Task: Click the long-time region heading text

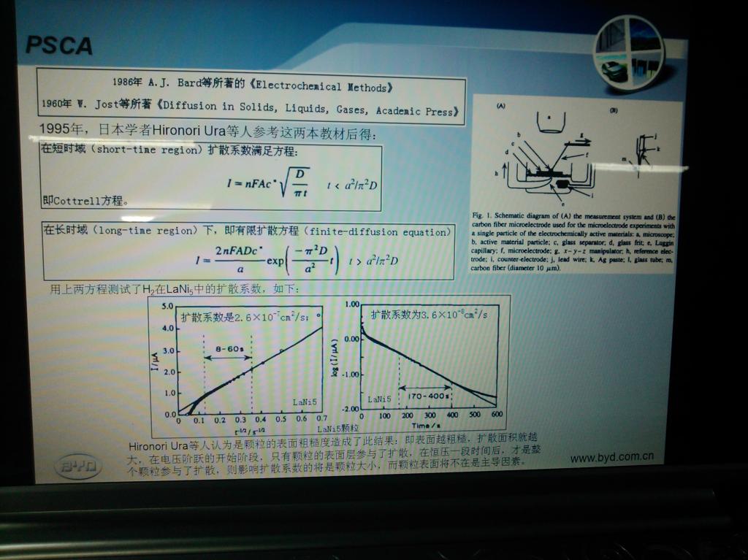Action: click(247, 231)
